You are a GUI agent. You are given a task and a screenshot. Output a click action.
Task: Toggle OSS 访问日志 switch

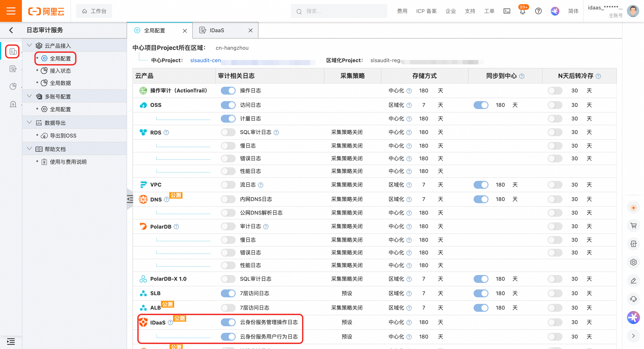[228, 105]
